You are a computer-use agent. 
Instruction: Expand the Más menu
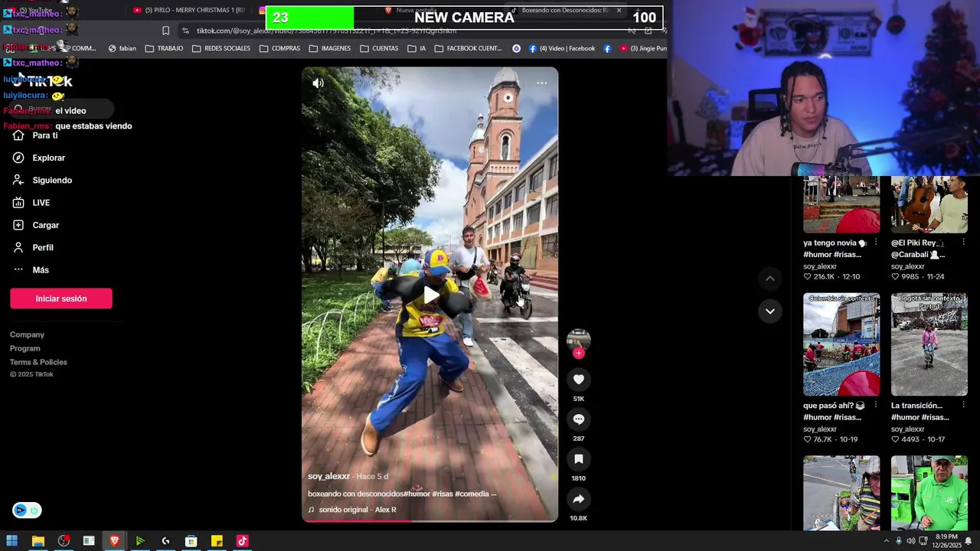click(x=31, y=270)
